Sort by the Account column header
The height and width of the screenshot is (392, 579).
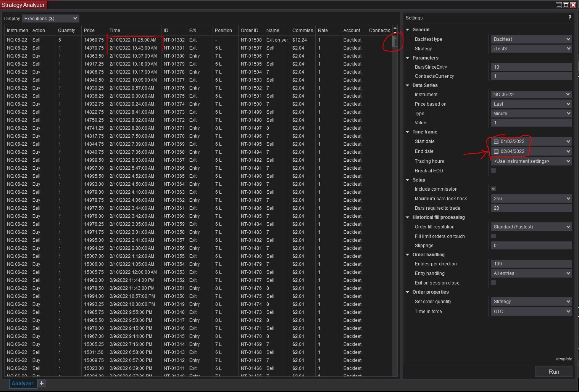(x=354, y=30)
